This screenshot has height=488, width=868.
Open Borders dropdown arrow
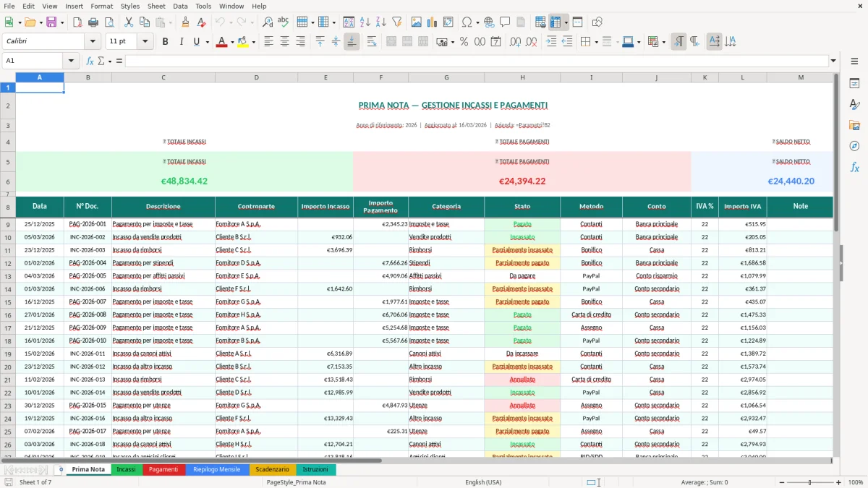596,42
